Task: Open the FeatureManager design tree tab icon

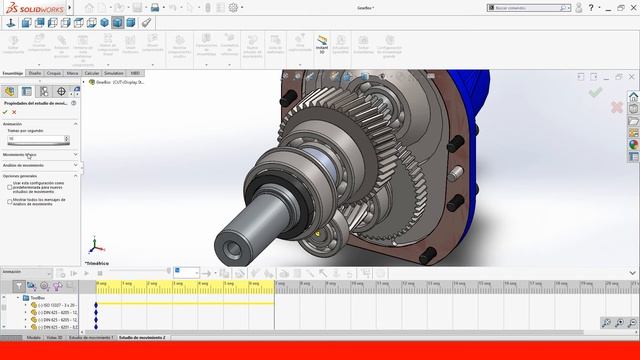Action: pyautogui.click(x=10, y=91)
